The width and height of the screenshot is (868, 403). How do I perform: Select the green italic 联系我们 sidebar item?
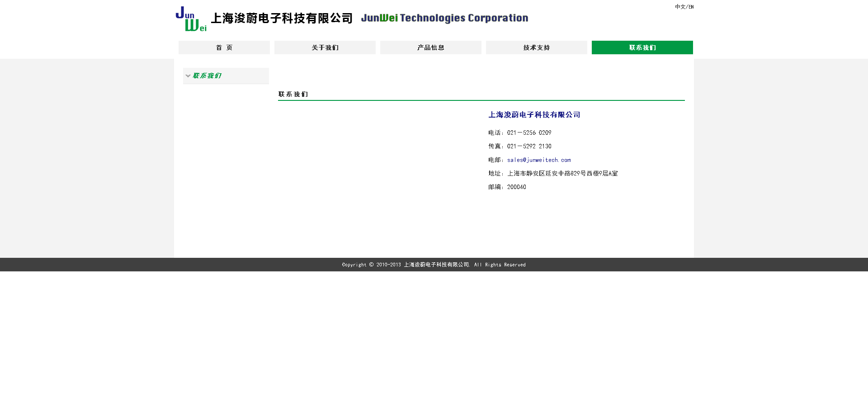point(207,76)
